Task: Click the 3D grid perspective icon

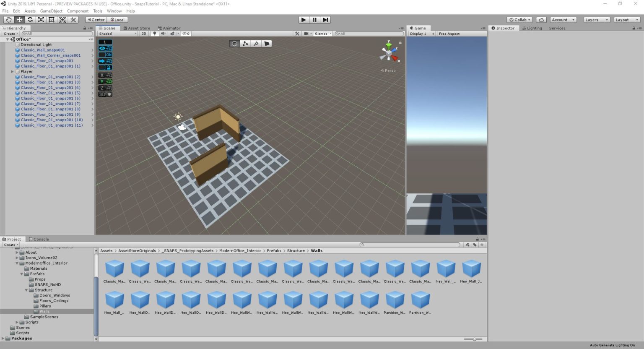Action: [x=105, y=94]
